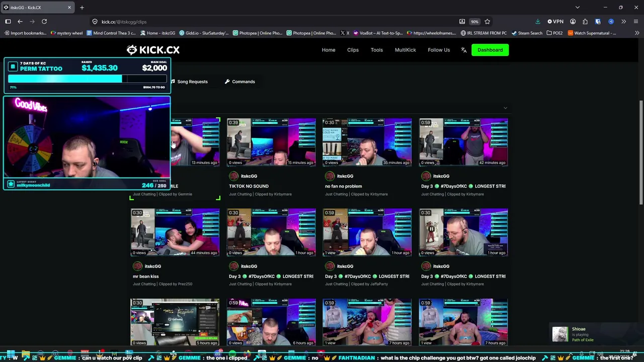
Task: Click itskcGG avatar on TIKTOK NO SOUND clip
Action: pyautogui.click(x=233, y=176)
